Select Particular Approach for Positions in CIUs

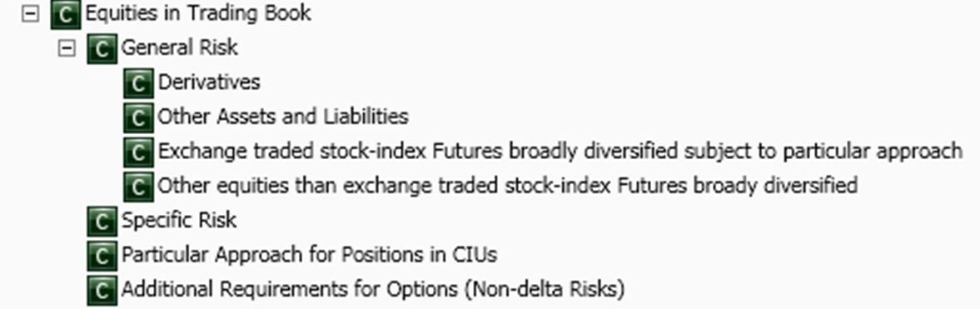coord(310,255)
